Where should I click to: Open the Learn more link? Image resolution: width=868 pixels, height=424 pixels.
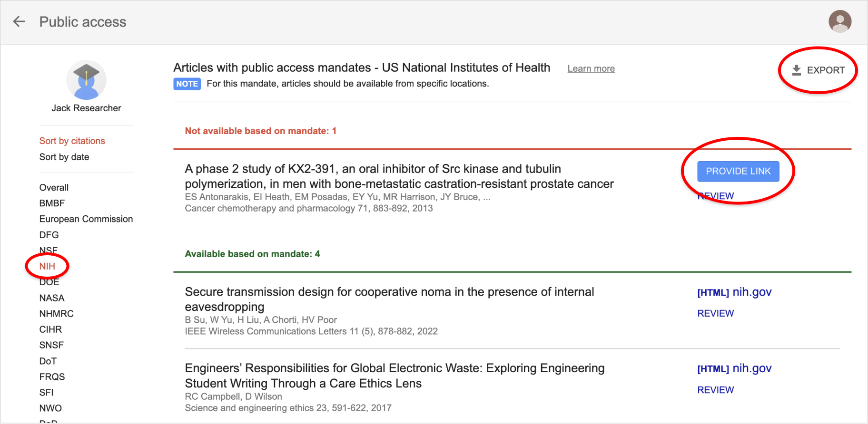coord(591,68)
